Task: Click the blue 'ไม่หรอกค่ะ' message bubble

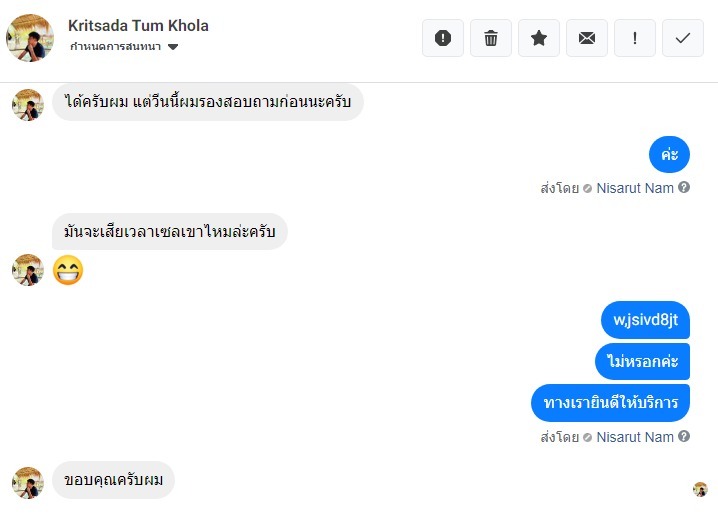Action: (x=642, y=361)
